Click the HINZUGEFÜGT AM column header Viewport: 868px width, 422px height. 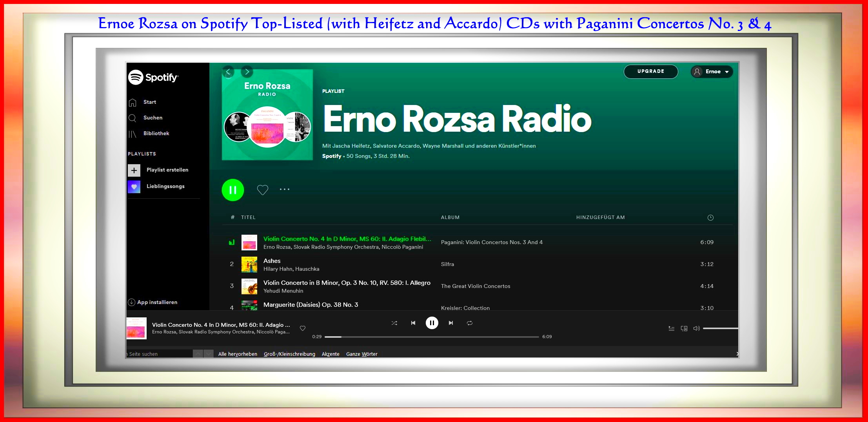click(601, 217)
